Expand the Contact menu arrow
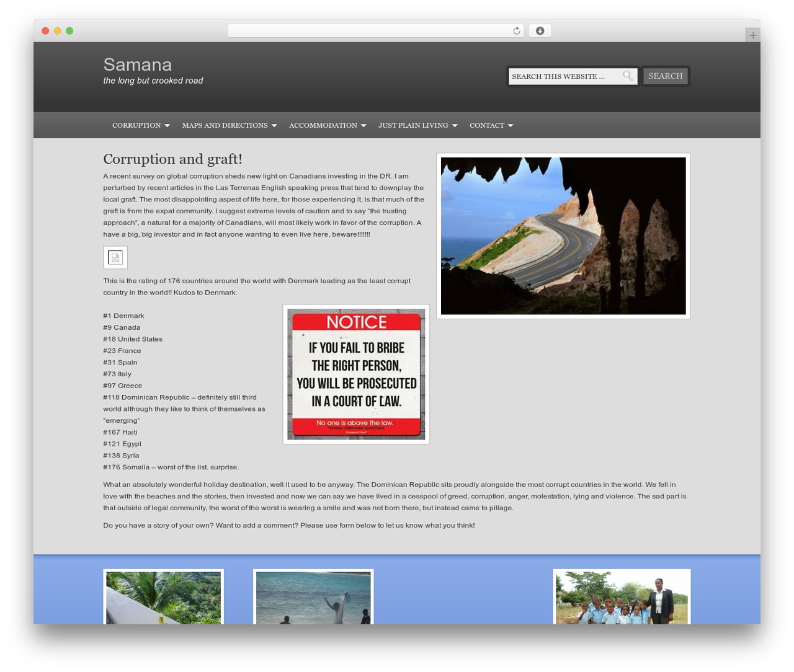The width and height of the screenshot is (794, 672). pyautogui.click(x=511, y=126)
